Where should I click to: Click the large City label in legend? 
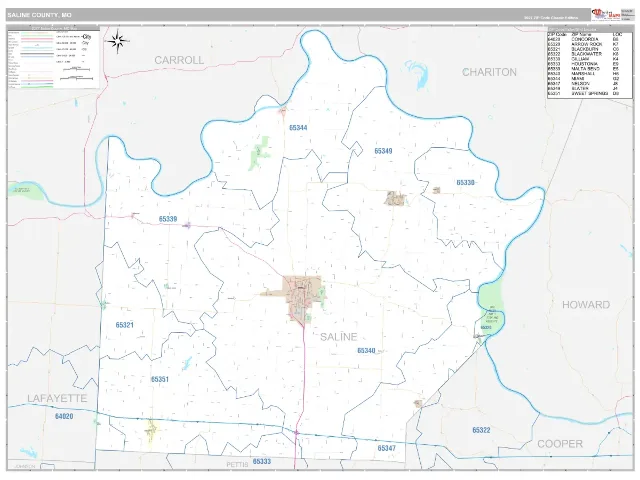86,37
